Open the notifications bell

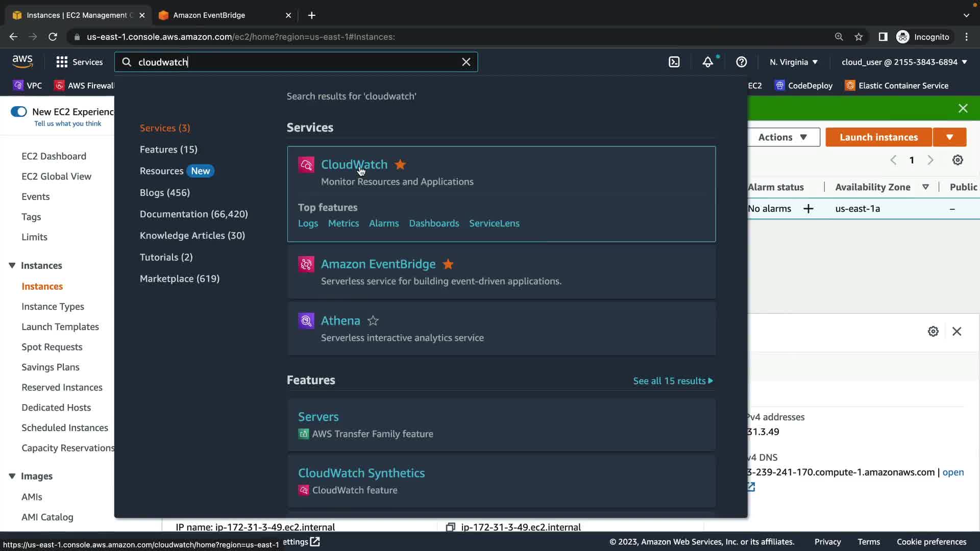click(707, 62)
